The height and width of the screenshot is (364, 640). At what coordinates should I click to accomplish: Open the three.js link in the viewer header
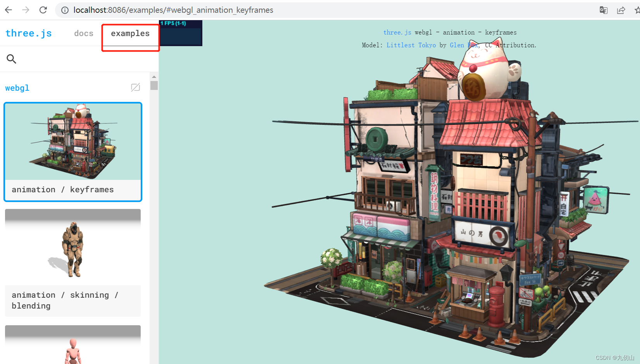click(397, 33)
